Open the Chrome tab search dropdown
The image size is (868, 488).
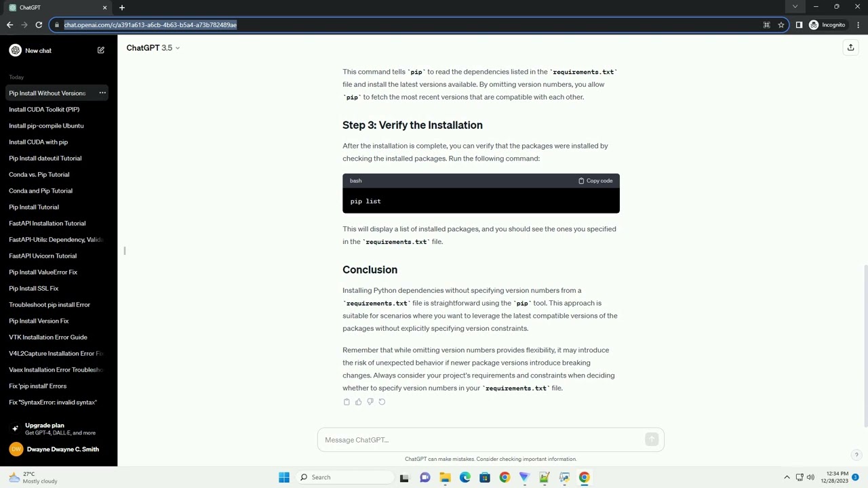pyautogui.click(x=795, y=7)
